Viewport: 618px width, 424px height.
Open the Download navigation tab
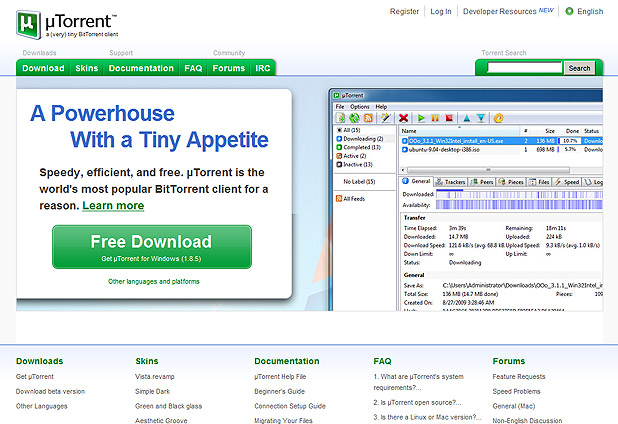click(x=43, y=68)
